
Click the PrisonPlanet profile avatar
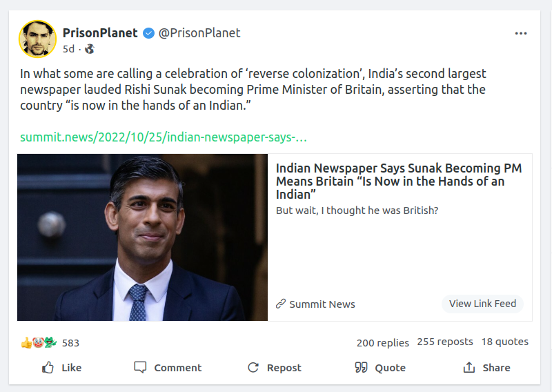[37, 39]
